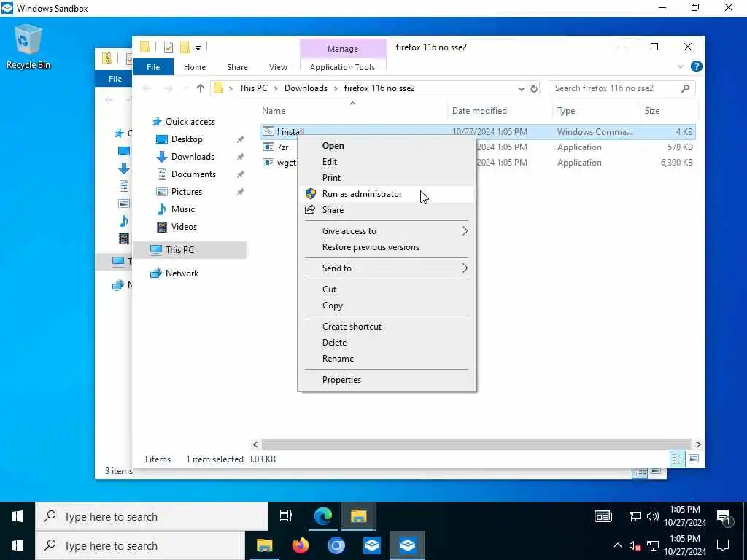Select Quick access in navigation pane
This screenshot has width=747, height=560.
[x=190, y=122]
